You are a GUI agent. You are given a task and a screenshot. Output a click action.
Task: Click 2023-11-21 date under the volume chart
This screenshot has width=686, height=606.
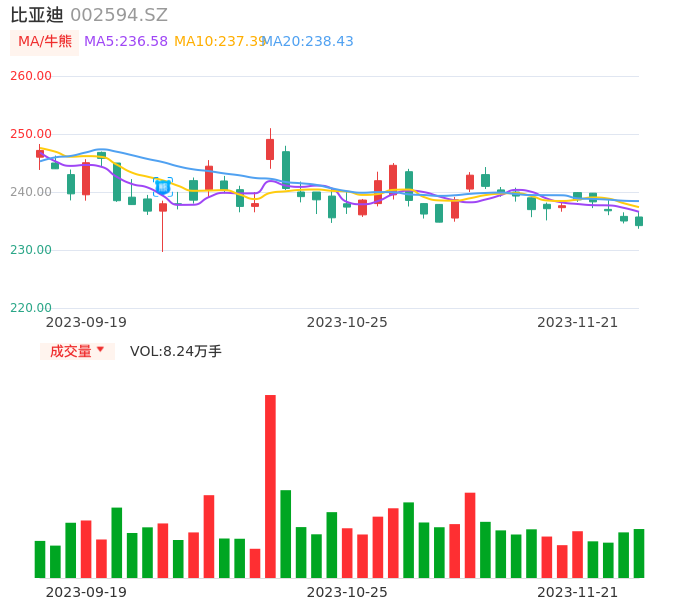pos(578,592)
